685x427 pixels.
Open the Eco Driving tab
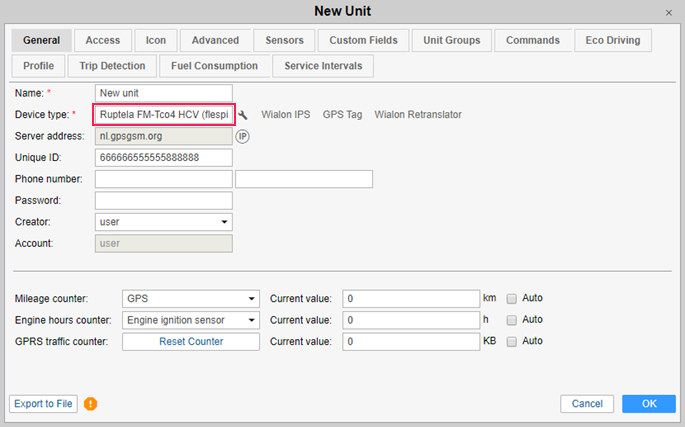(614, 41)
